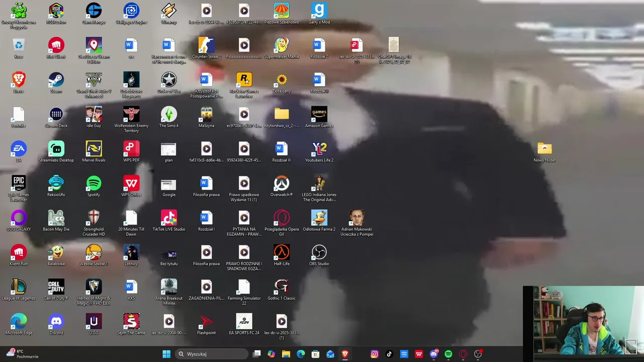
Task: Launch Brave from the desktop icons
Action: pos(19,83)
